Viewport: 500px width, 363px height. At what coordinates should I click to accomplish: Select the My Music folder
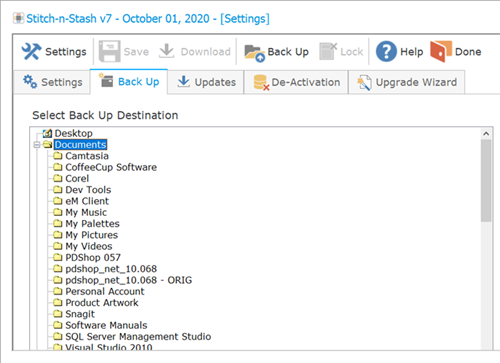pyautogui.click(x=86, y=212)
